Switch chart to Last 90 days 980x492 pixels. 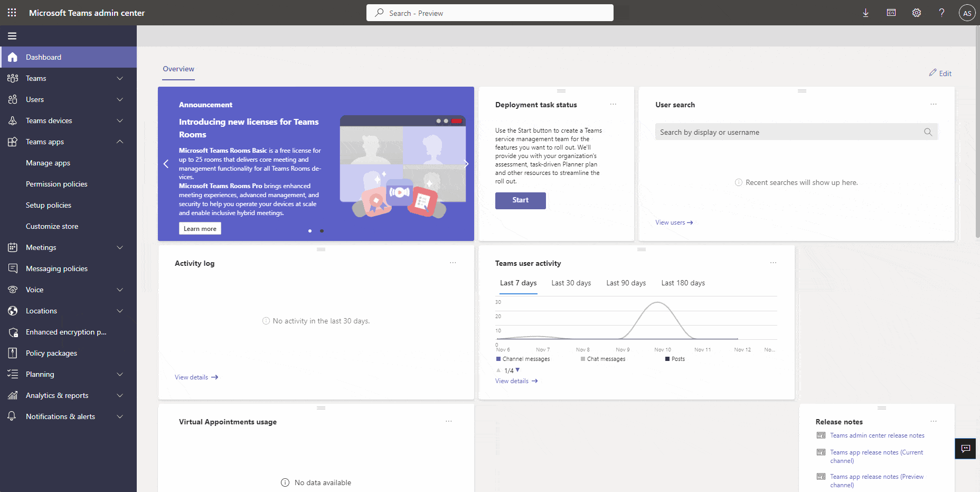[626, 283]
